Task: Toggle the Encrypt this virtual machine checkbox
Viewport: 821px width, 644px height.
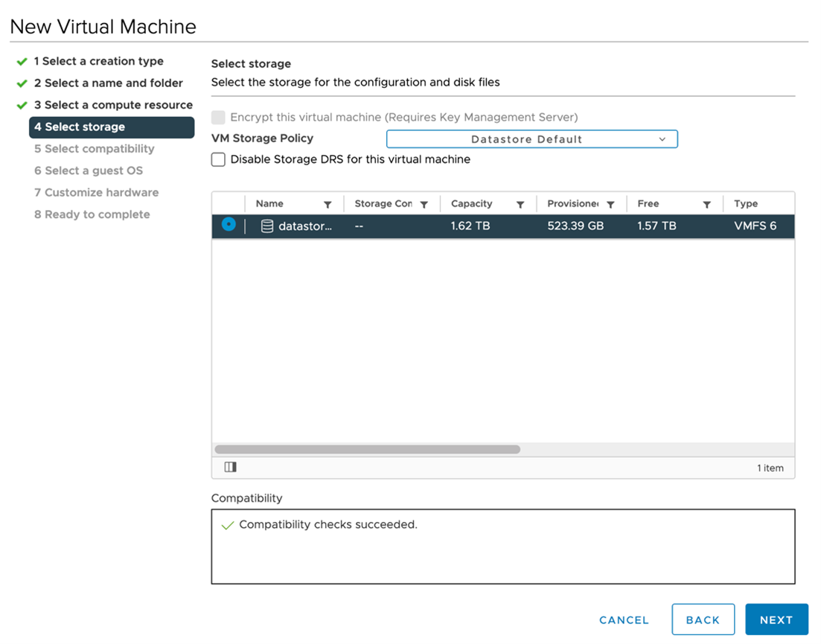Action: pyautogui.click(x=218, y=117)
